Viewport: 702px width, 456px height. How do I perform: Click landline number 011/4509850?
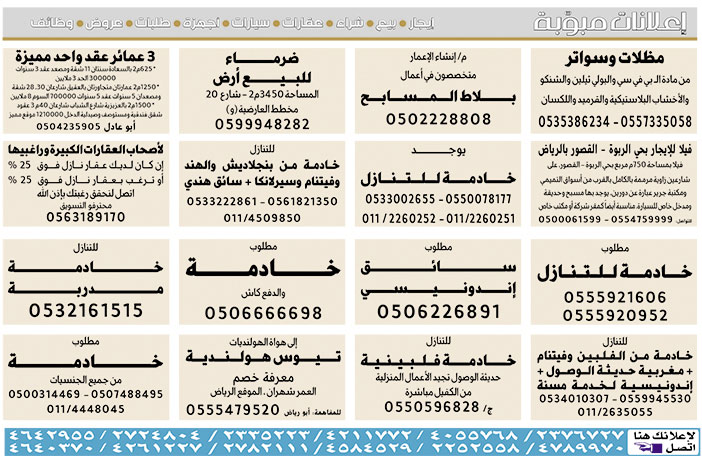[x=262, y=218]
